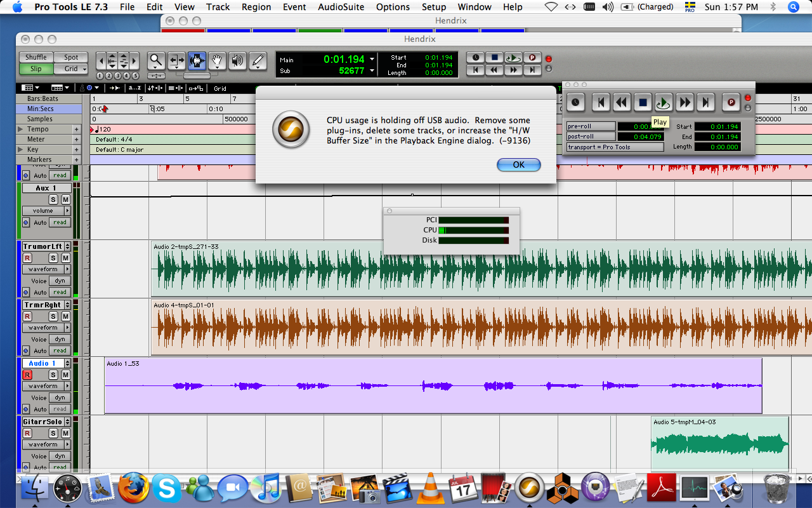This screenshot has width=812, height=508.
Task: Open TrumorLft waveform view selector
Action: click(47, 269)
